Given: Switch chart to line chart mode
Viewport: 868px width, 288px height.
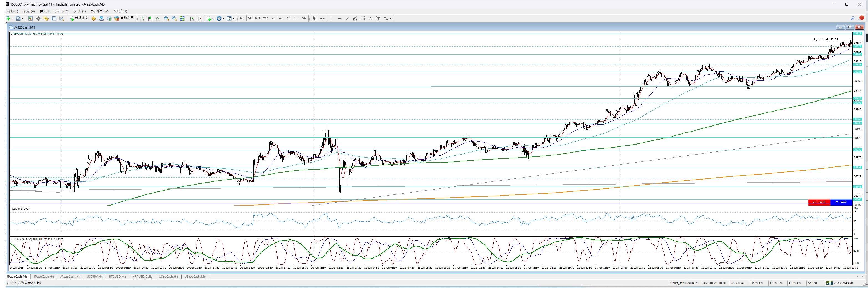Looking at the screenshot, I should (x=157, y=18).
